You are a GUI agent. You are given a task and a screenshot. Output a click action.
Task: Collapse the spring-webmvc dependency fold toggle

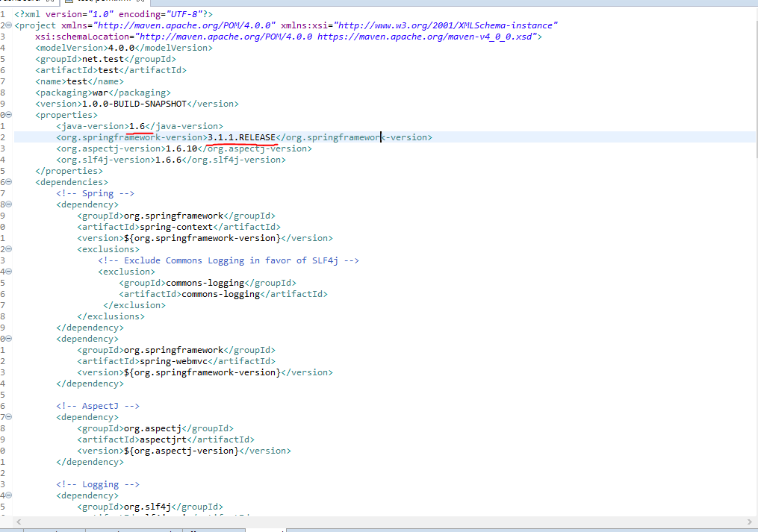tap(9, 339)
